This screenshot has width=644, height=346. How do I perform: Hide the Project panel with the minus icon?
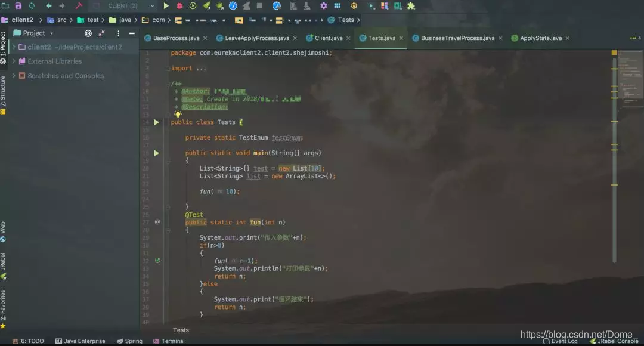coord(132,33)
